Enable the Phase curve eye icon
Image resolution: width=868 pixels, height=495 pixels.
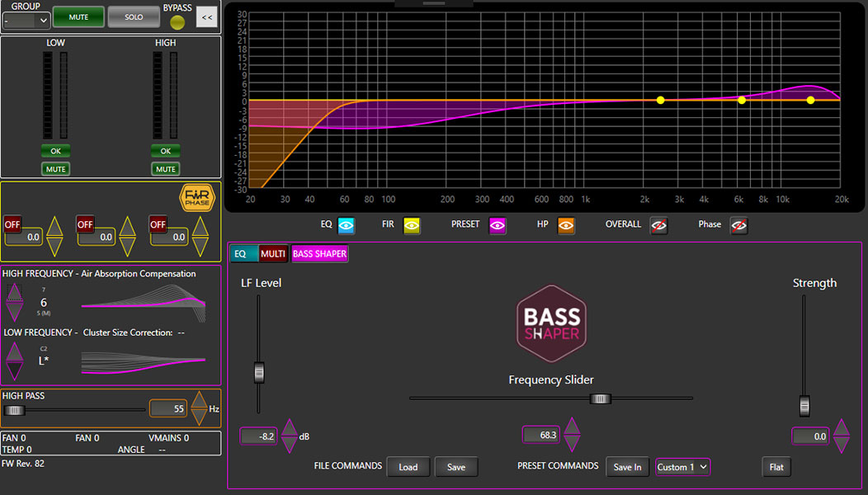click(x=738, y=225)
